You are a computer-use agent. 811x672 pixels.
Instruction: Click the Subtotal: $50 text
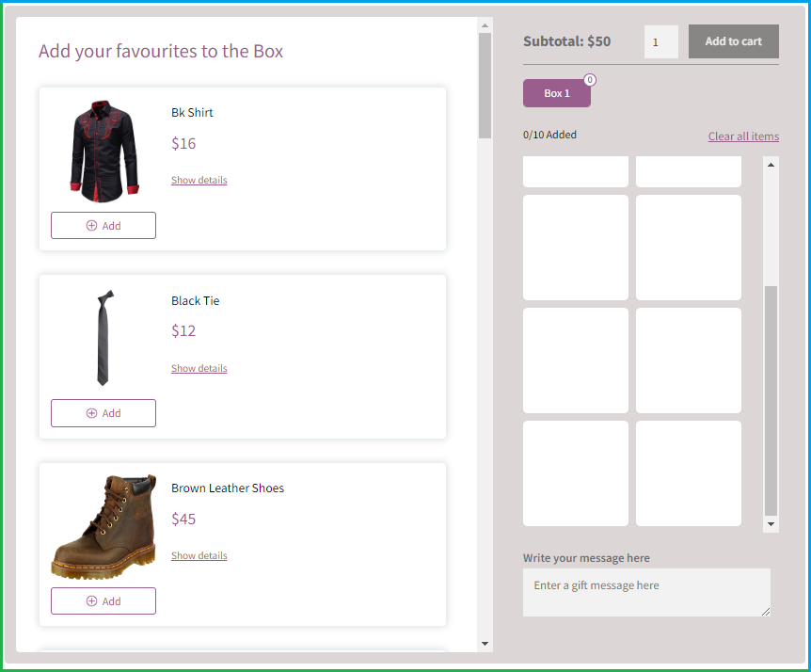pos(567,41)
